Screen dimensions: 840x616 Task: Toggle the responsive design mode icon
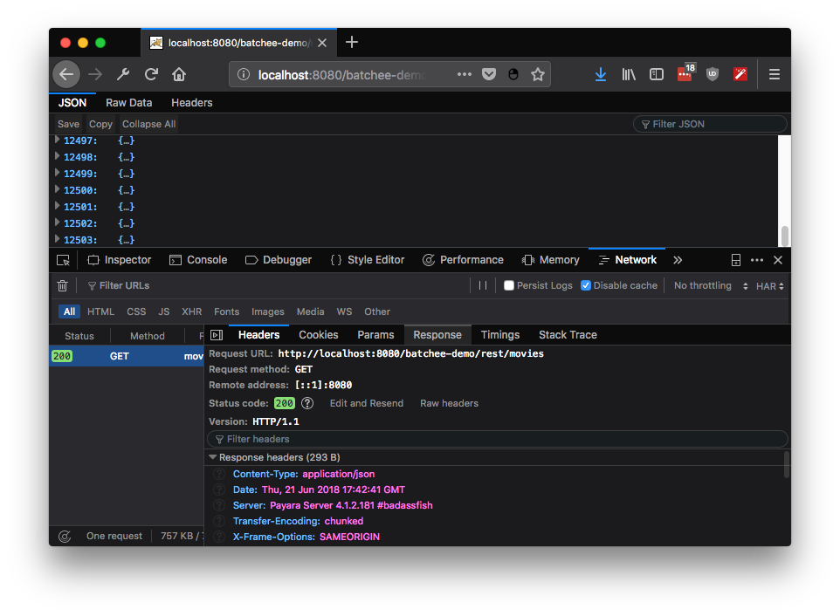[x=736, y=260]
